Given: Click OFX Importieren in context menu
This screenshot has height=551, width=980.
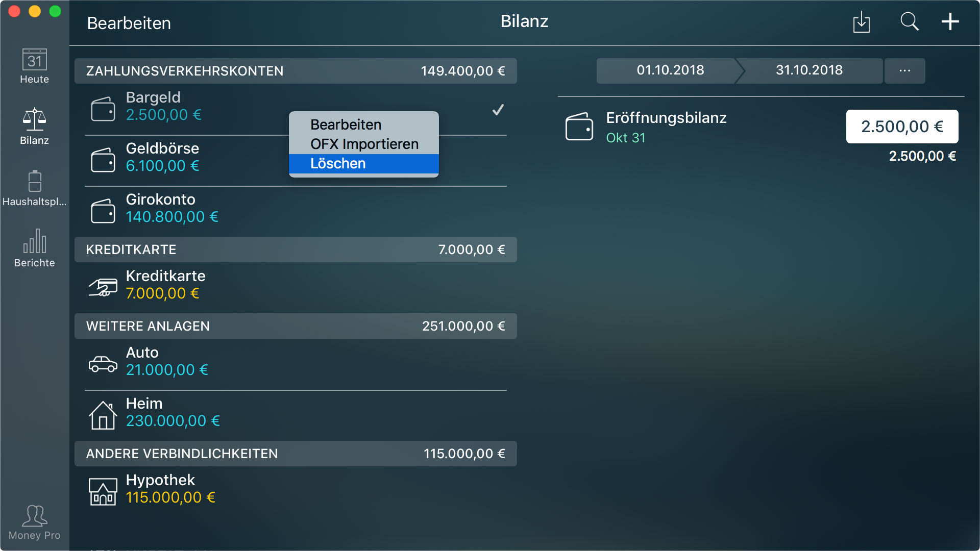Looking at the screenshot, I should pos(363,143).
